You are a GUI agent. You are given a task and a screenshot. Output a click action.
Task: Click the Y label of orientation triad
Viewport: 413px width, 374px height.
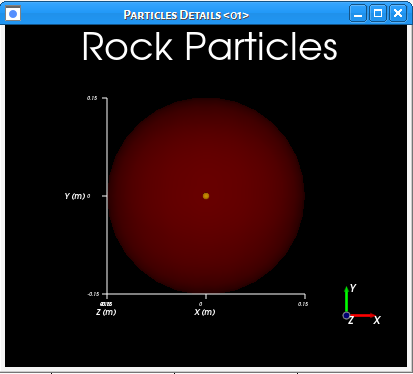[x=353, y=288]
